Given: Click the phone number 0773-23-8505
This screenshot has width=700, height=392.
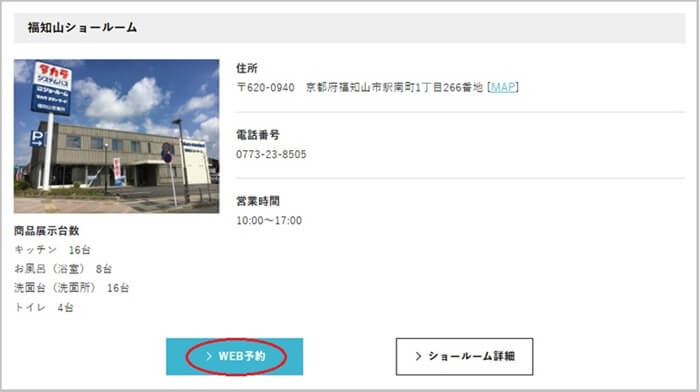Looking at the screenshot, I should coord(271,154).
